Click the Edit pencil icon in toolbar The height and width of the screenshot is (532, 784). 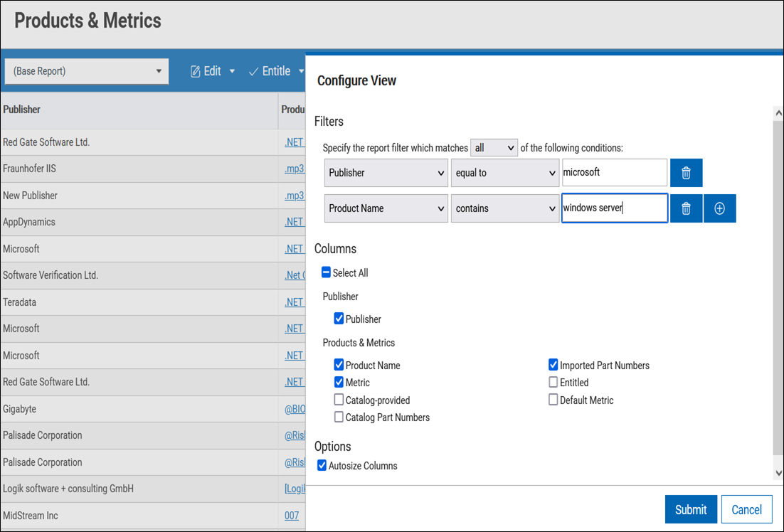pyautogui.click(x=196, y=71)
